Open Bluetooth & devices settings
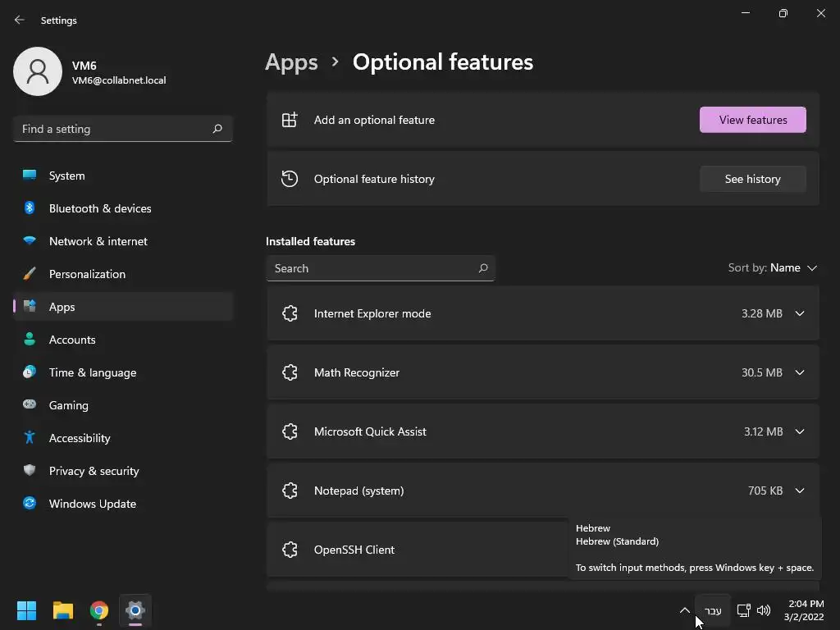 click(x=100, y=208)
